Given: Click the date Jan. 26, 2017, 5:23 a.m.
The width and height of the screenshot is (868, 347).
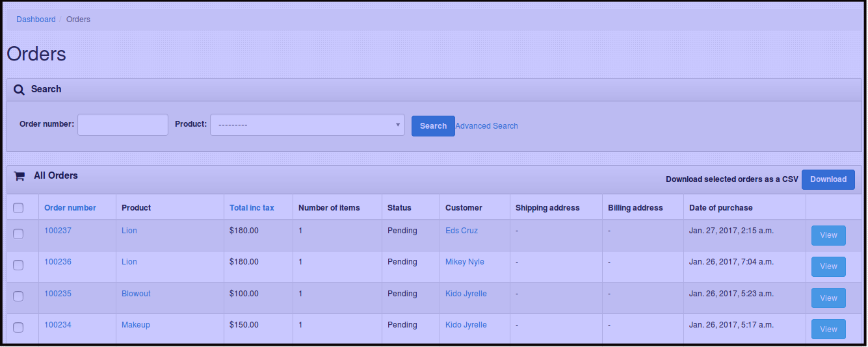Looking at the screenshot, I should click(x=731, y=294).
